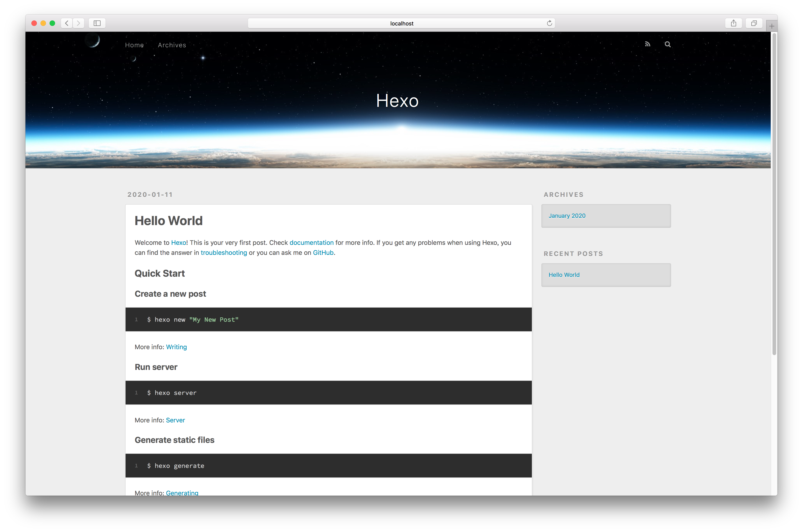Open the site search magnifier icon
The width and height of the screenshot is (803, 532).
point(668,44)
